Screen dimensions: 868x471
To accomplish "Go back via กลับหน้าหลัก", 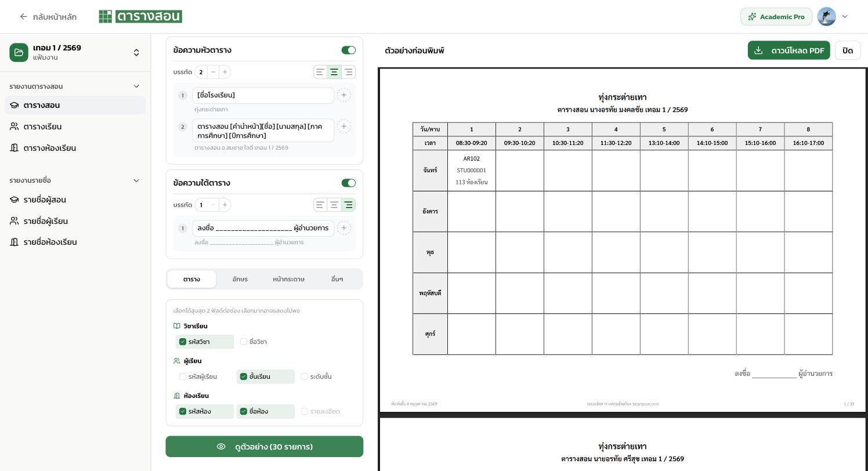I will pos(48,17).
